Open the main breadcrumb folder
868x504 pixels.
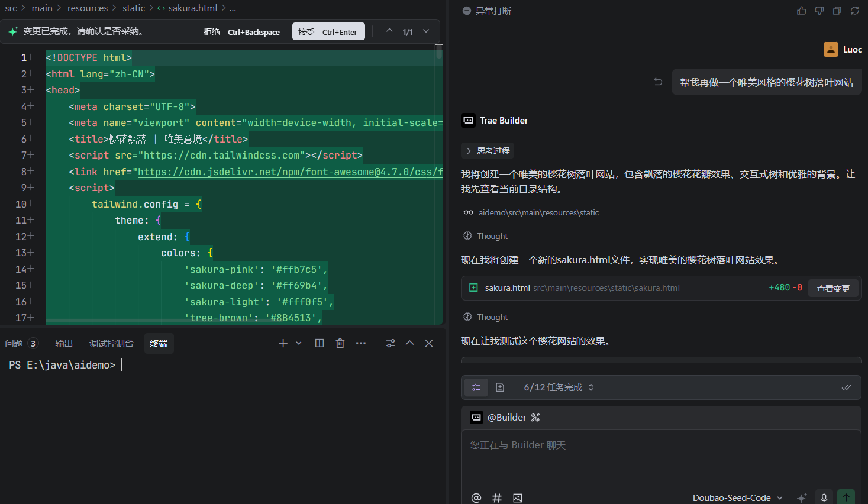coord(42,8)
